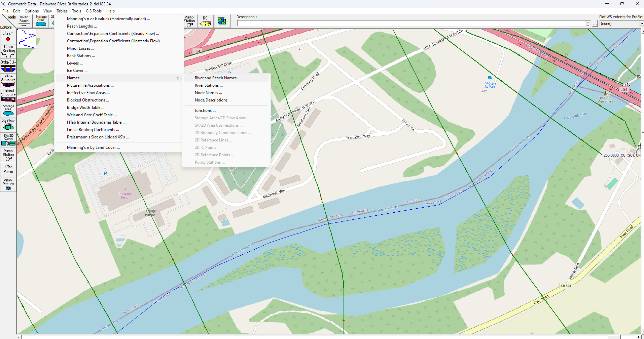Expand the Plot WS extents profile dropdown
The height and width of the screenshot is (339, 644).
(641, 24)
